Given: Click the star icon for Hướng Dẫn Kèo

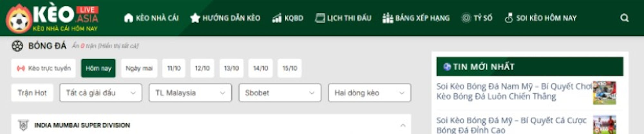Looking at the screenshot, I should (x=195, y=18).
